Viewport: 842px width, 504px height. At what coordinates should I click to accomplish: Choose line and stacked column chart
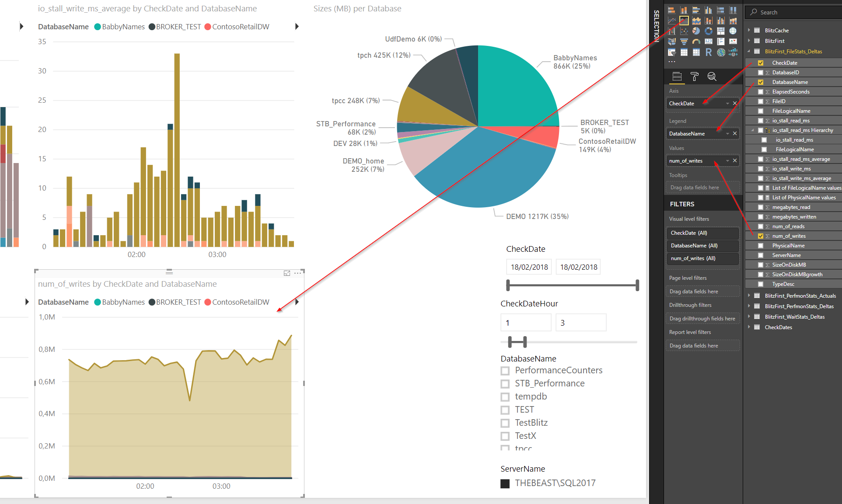click(709, 21)
